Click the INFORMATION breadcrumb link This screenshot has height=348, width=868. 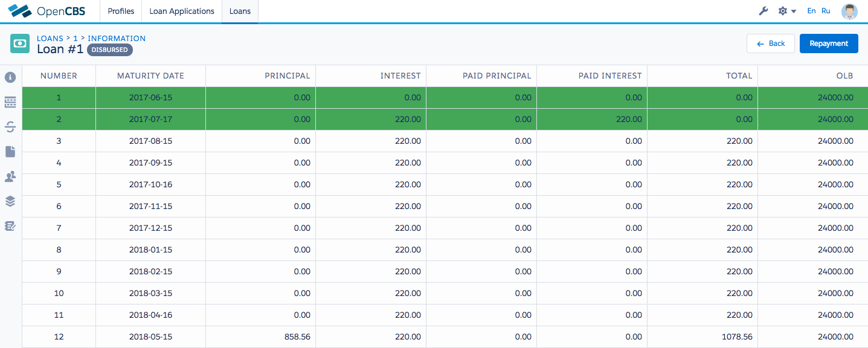point(117,38)
